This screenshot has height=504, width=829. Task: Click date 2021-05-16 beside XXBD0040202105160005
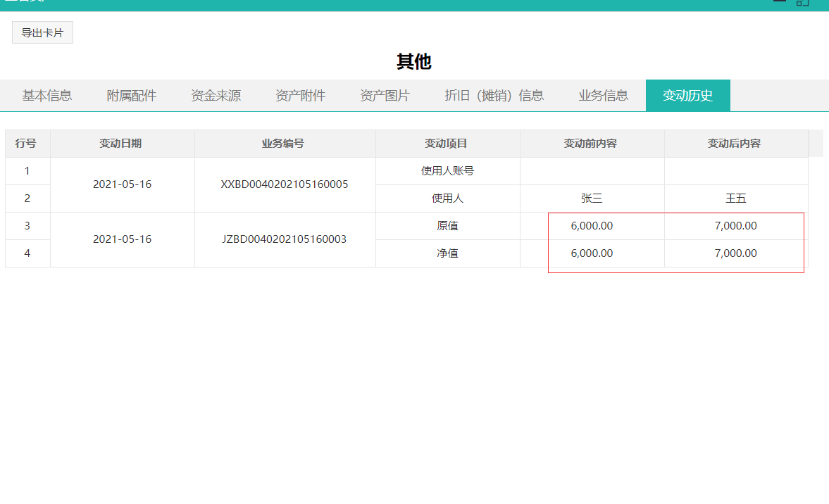[122, 184]
